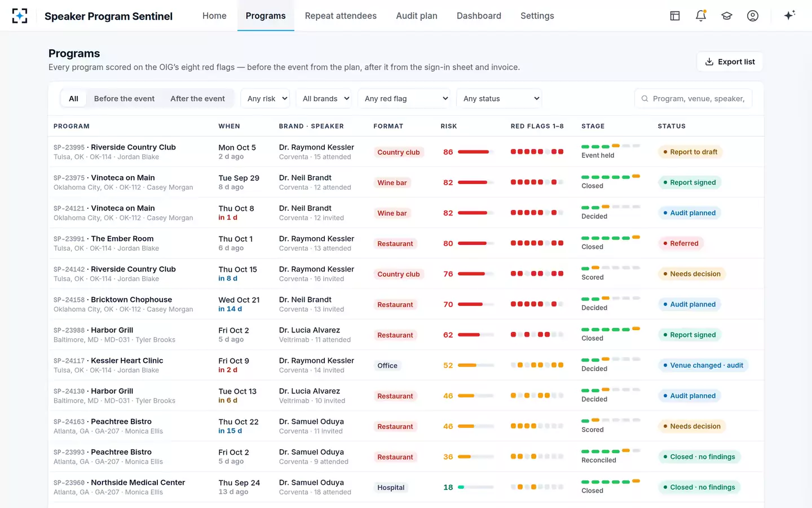Screen dimensions: 812x508
Task: Click Closed · no findings badge for SP-23960
Action: [699, 487]
